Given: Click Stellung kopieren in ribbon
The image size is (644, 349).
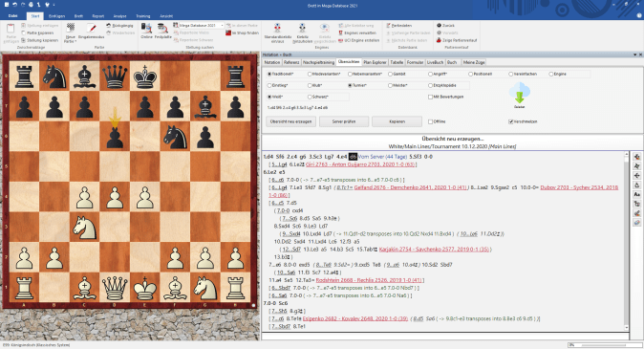Looking at the screenshot, I should (x=39, y=40).
